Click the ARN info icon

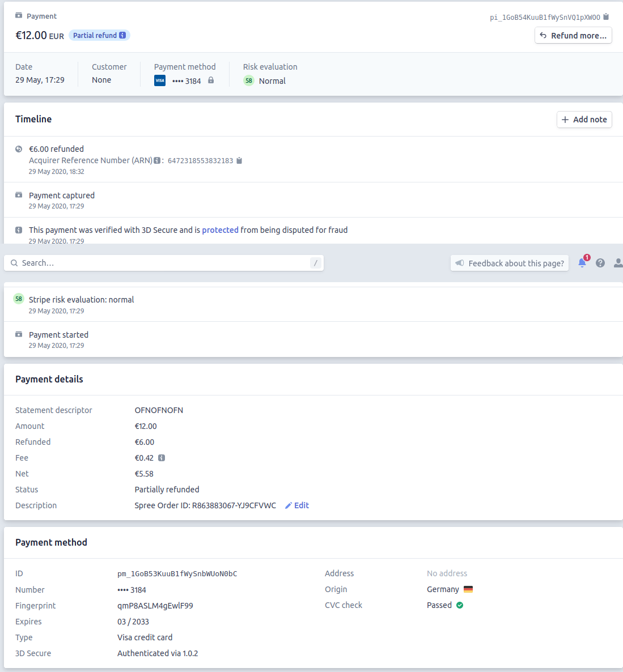click(158, 160)
